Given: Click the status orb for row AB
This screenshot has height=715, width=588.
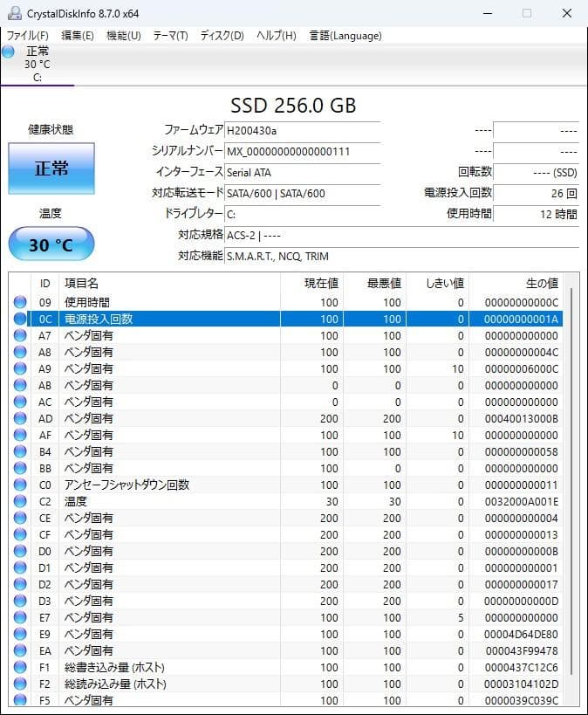Looking at the screenshot, I should 20,385.
